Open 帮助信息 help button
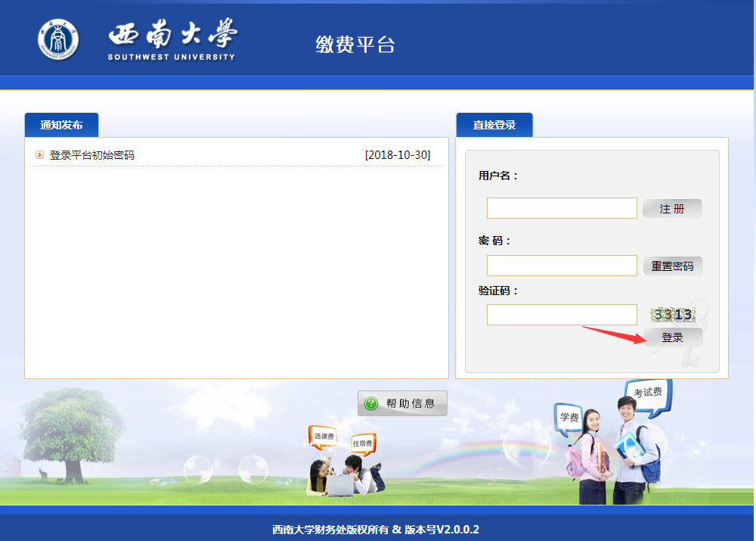 [402, 403]
